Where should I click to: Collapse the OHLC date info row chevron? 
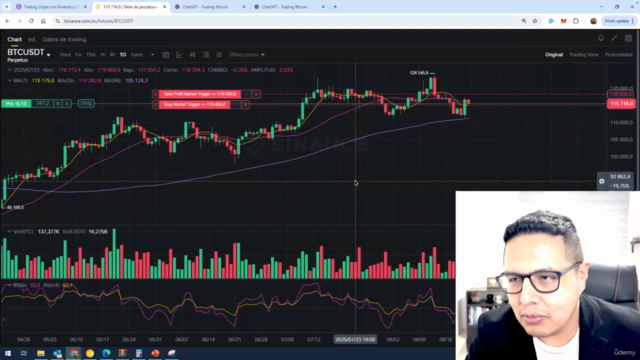[9, 70]
